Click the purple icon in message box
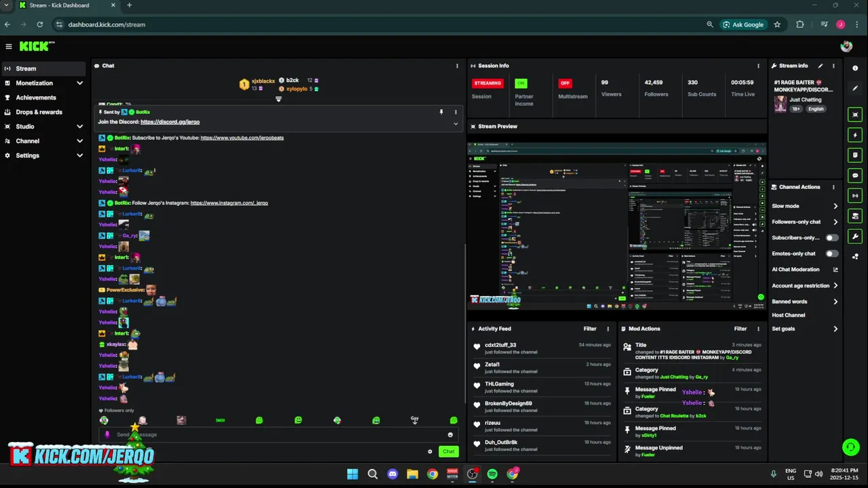 coord(107,434)
